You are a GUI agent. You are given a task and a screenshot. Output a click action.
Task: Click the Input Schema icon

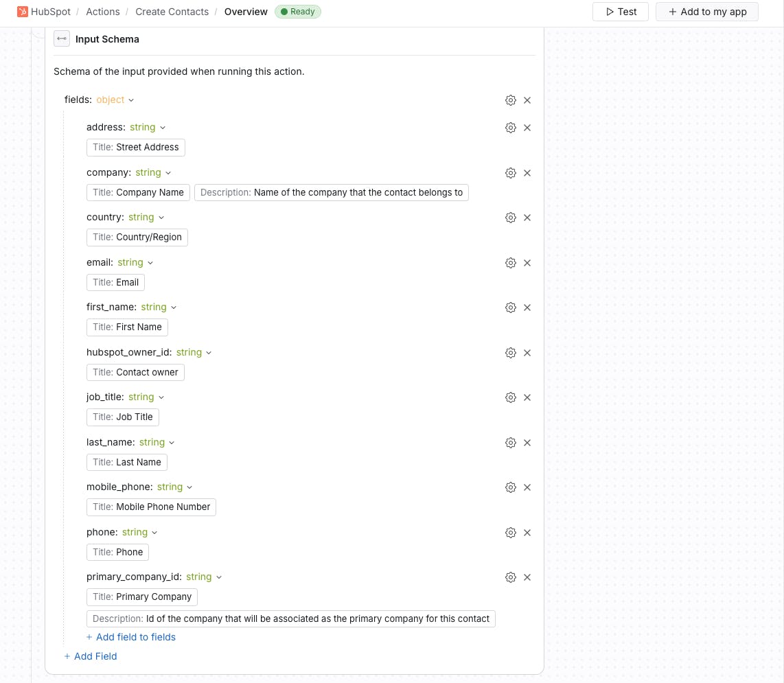coord(62,39)
